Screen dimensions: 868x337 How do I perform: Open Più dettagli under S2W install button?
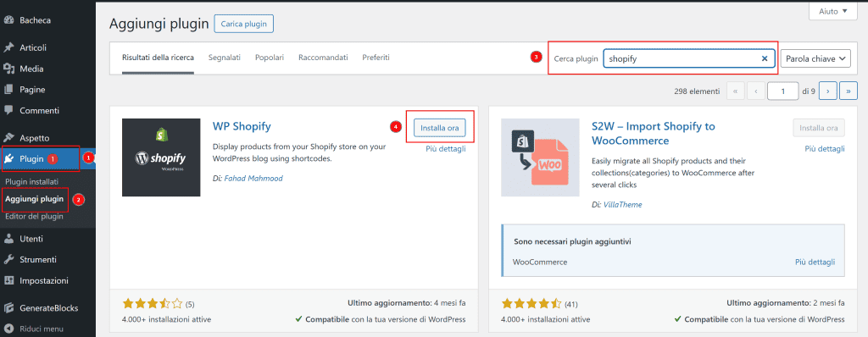pos(825,149)
